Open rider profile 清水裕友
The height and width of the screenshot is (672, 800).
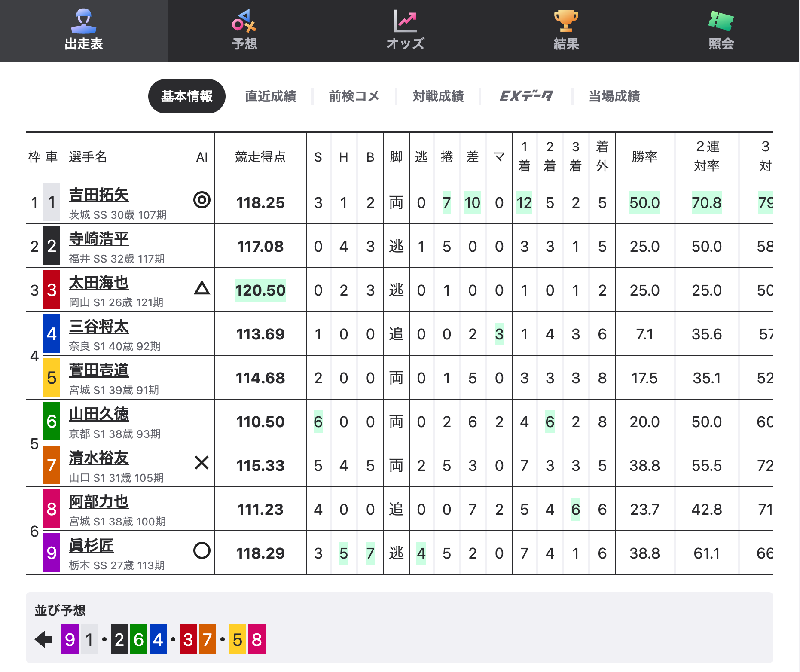(x=99, y=458)
